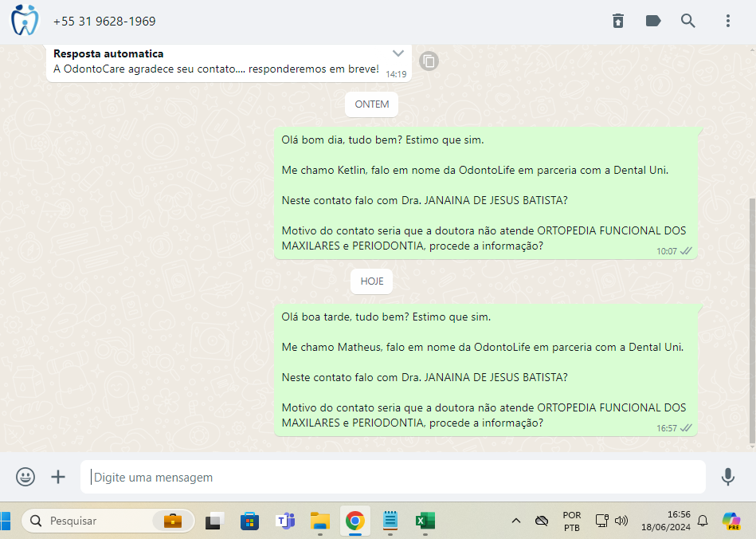This screenshot has width=756, height=539.
Task: Click the taskbar Pesquisar search box
Action: coord(108,521)
